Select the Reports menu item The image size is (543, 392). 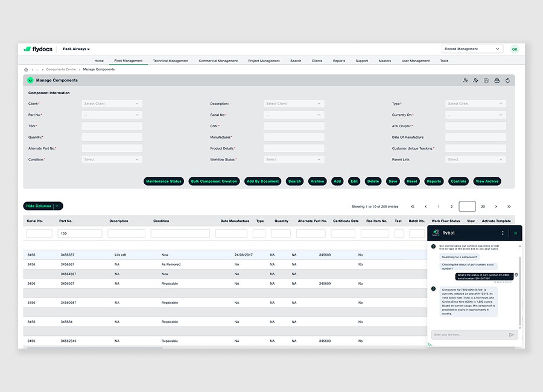(339, 61)
